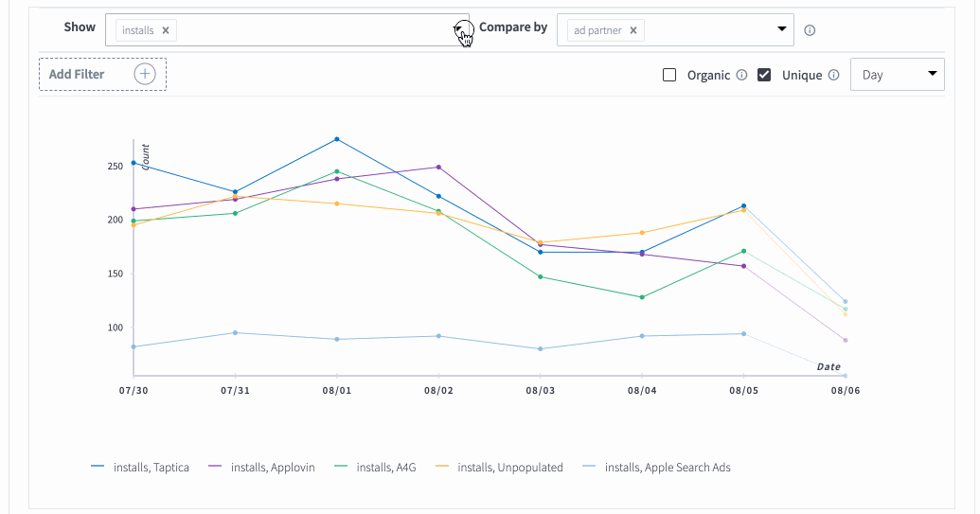Click the A4G lowest point on 08/04
This screenshot has height=514, width=980.
(x=642, y=297)
